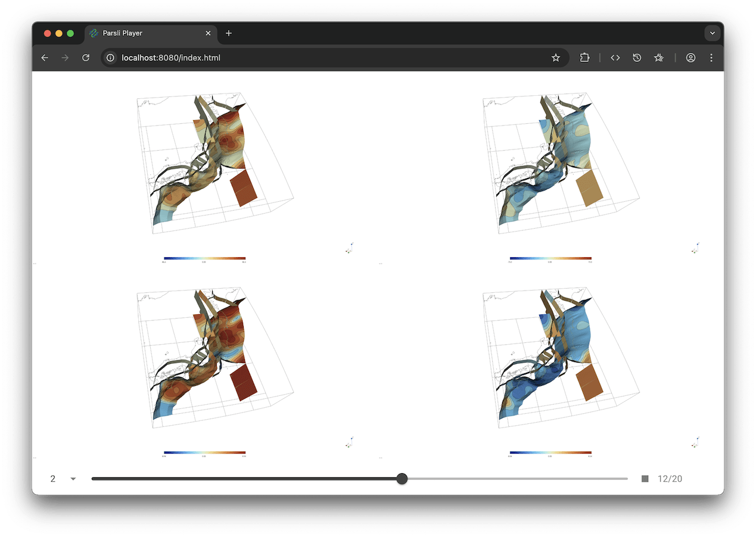Open the Extensions puzzle icon
This screenshot has width=756, height=537.
pos(584,58)
